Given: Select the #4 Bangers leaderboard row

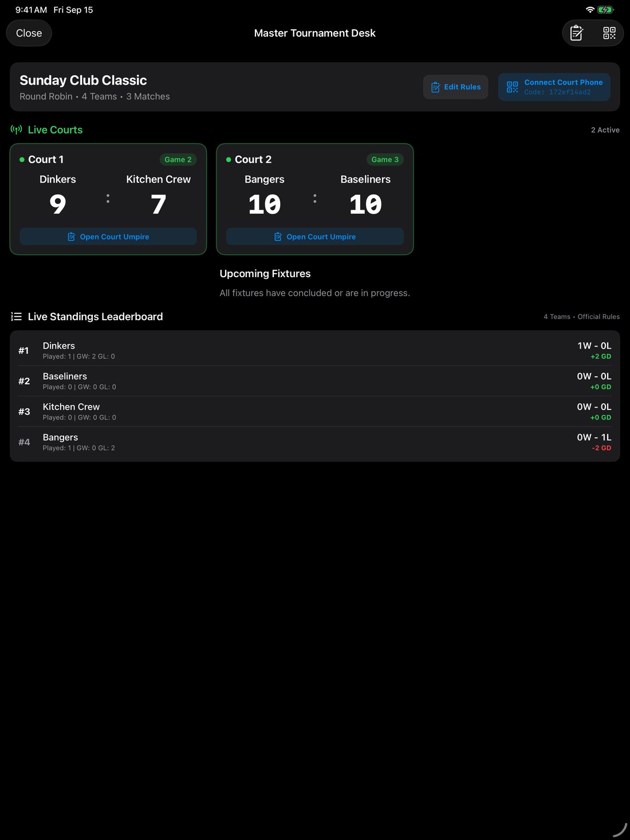Looking at the screenshot, I should [315, 442].
